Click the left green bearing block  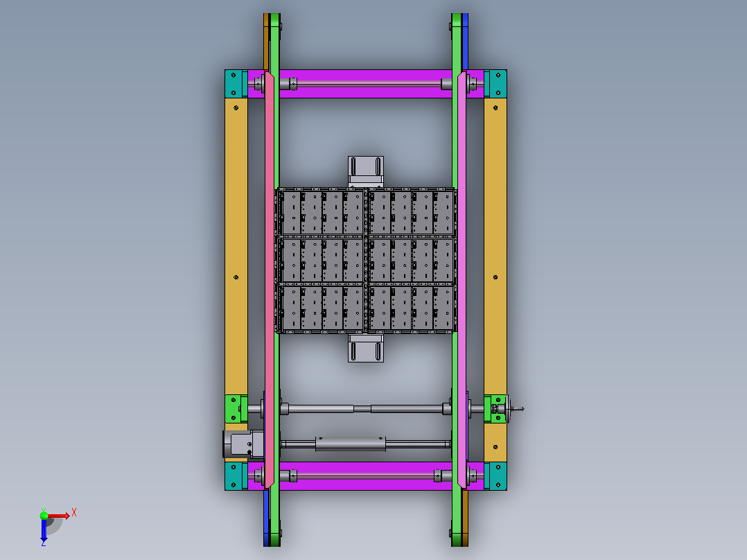tap(236, 409)
